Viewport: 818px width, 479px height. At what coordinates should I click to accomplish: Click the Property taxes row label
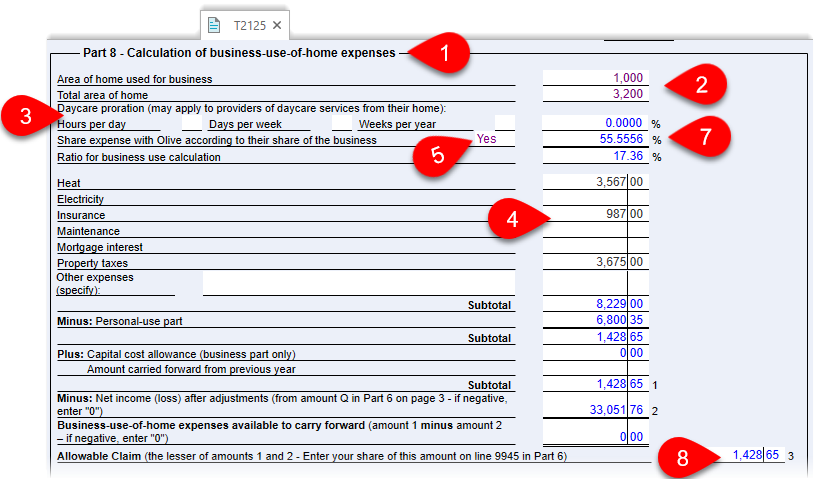click(92, 263)
